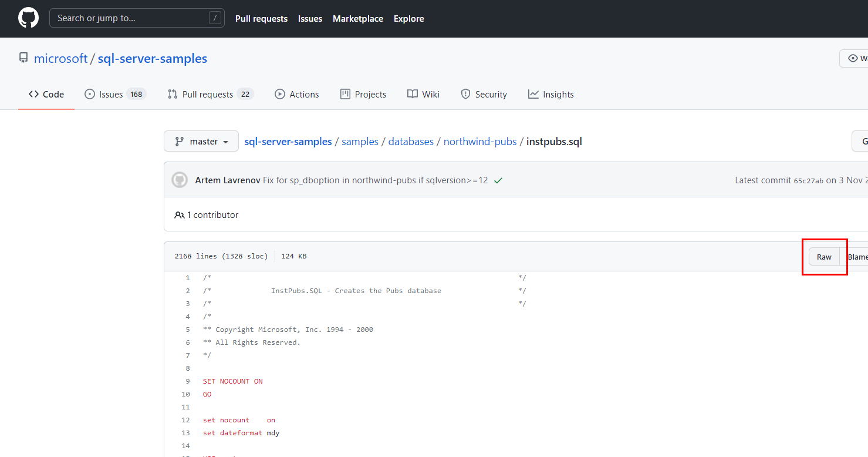Click the 1 contributor text
The image size is (868, 457).
212,215
